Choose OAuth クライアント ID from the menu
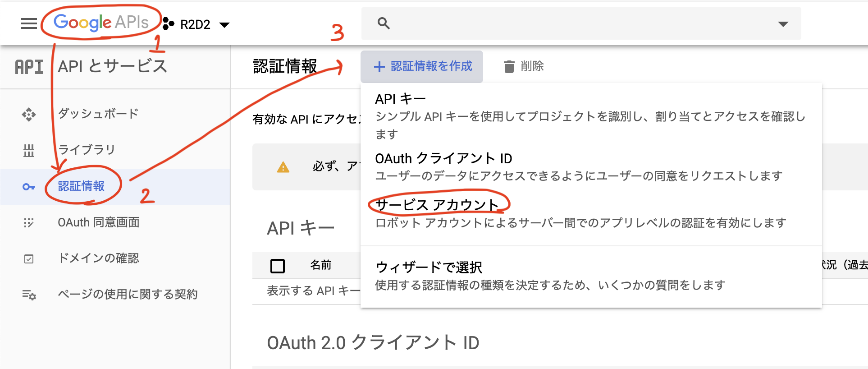The width and height of the screenshot is (868, 369). pos(591,166)
